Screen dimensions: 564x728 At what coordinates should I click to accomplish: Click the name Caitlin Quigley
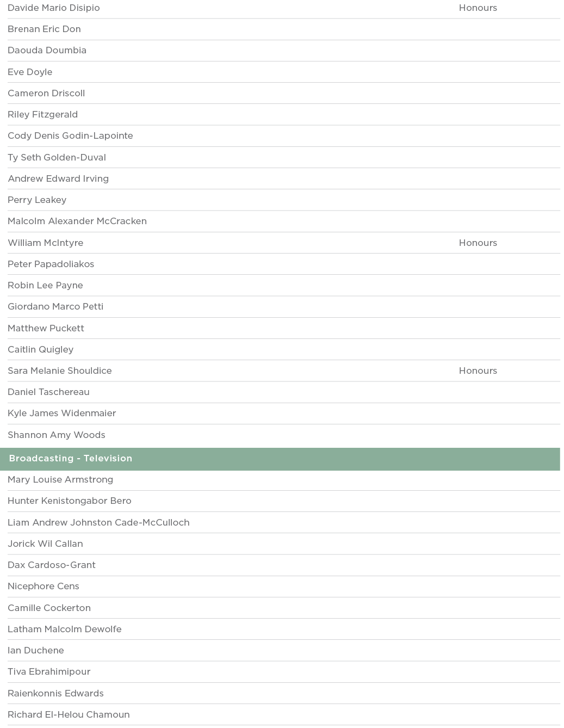(41, 350)
